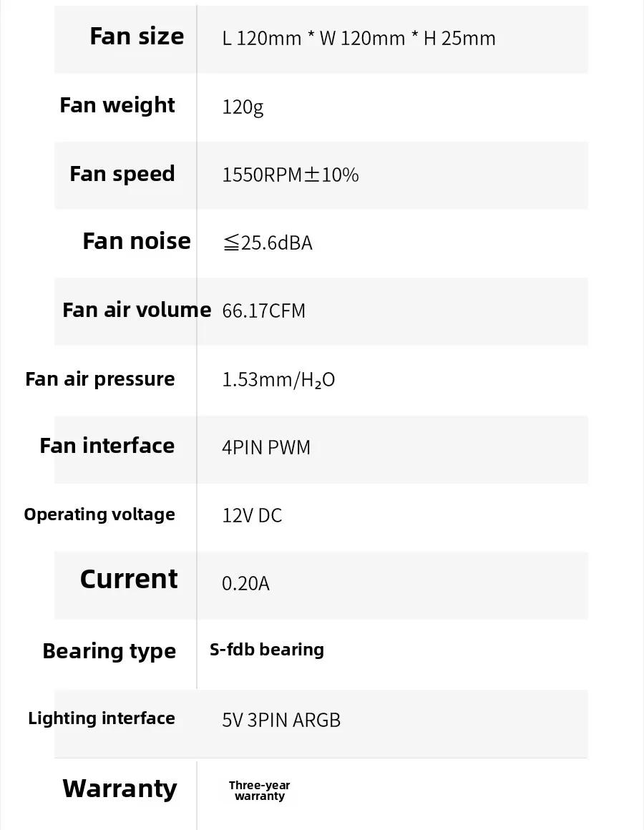Image resolution: width=644 pixels, height=830 pixels.
Task: Select the 120g weight value
Action: [243, 107]
